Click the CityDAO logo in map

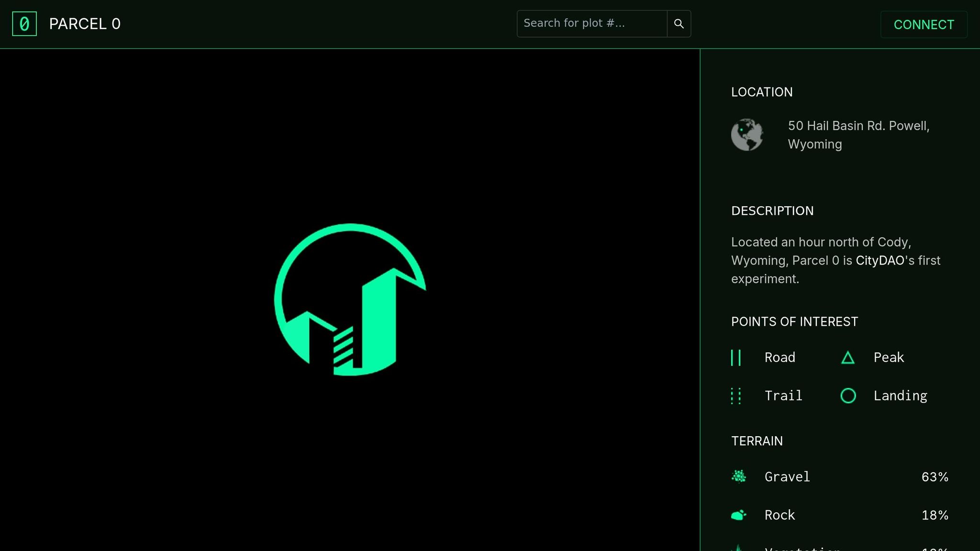coord(350,299)
